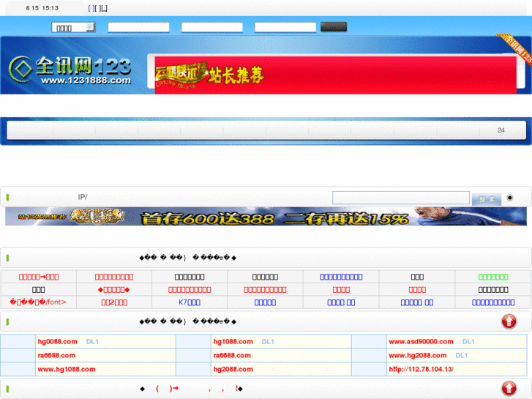Screen dimensions: 532x399
Task: Click DL1 next to hg0088.com
Action: coord(92,342)
